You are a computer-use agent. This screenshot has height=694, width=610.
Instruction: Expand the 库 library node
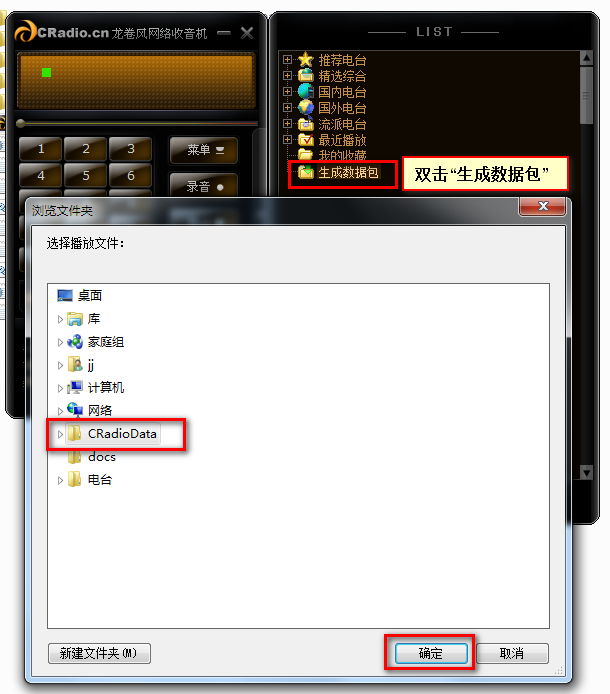[60, 319]
